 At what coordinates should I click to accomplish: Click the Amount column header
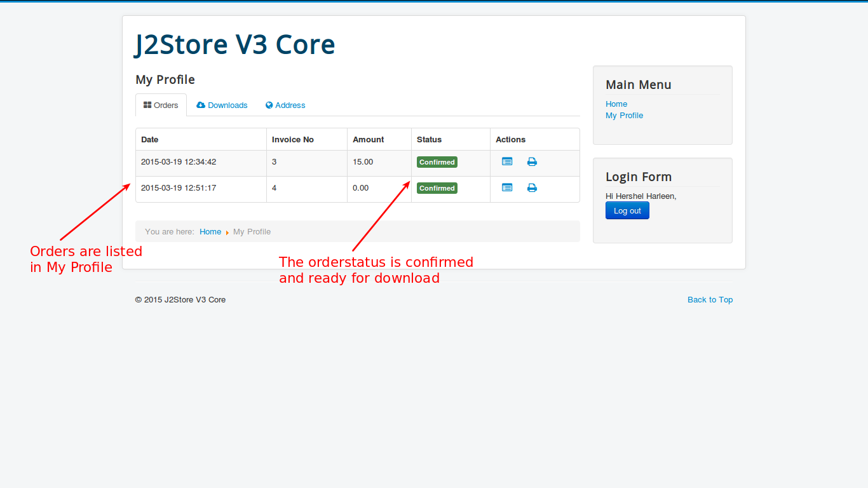coord(368,140)
